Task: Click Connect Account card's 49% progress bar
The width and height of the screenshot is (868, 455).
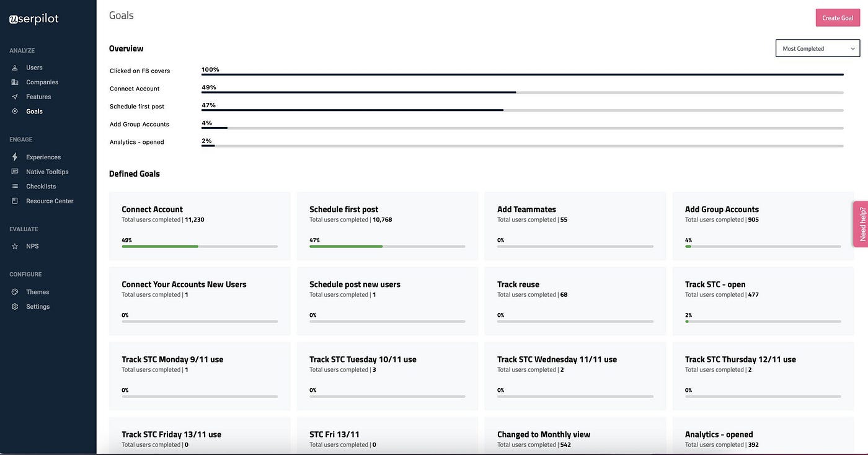Action: 200,246
